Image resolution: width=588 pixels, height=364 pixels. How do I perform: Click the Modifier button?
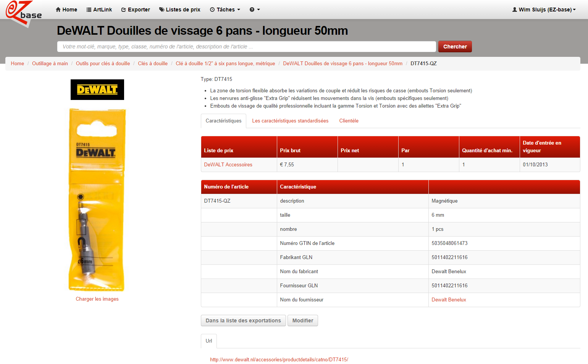pyautogui.click(x=303, y=321)
